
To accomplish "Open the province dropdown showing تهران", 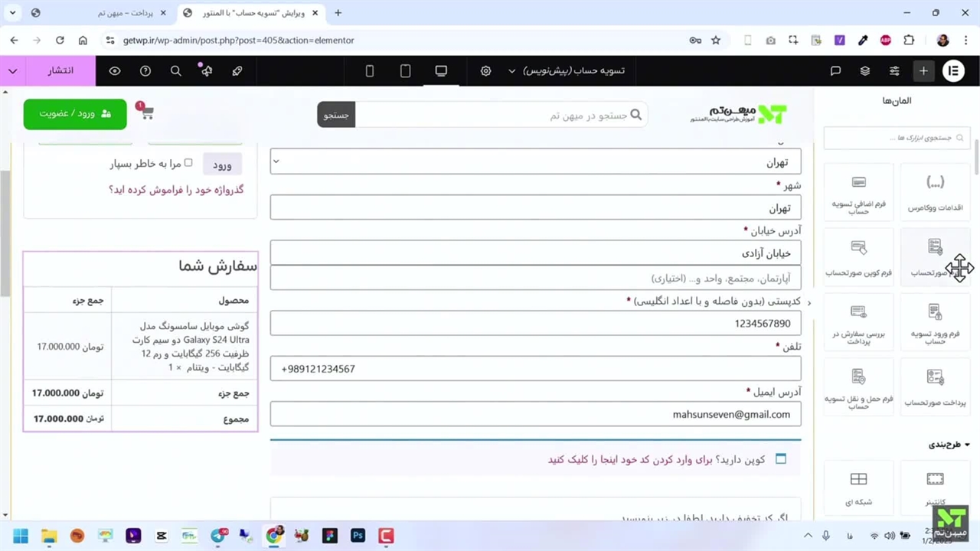I will [x=535, y=162].
